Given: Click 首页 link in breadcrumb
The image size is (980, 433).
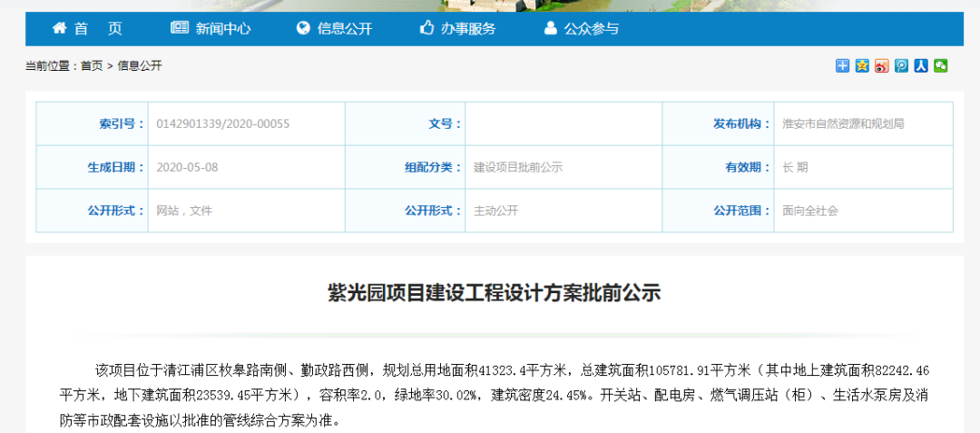Looking at the screenshot, I should point(92,66).
